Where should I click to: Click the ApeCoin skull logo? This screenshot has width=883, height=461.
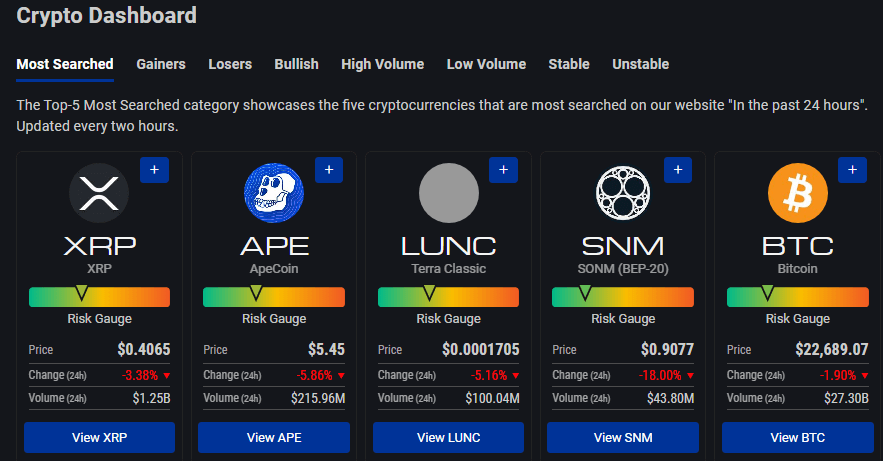pos(274,193)
